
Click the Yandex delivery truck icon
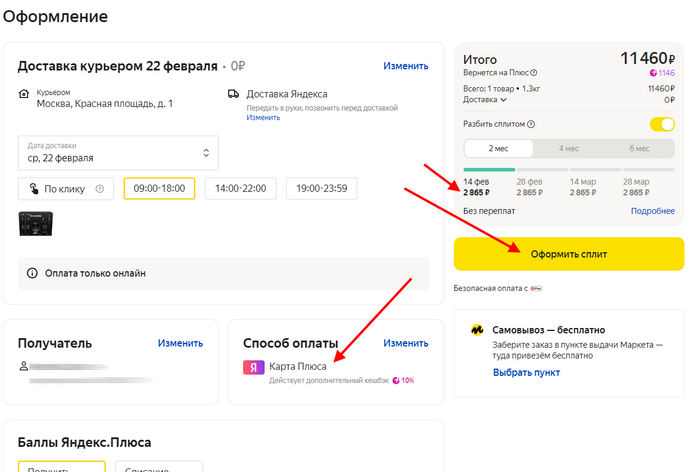pos(233,93)
